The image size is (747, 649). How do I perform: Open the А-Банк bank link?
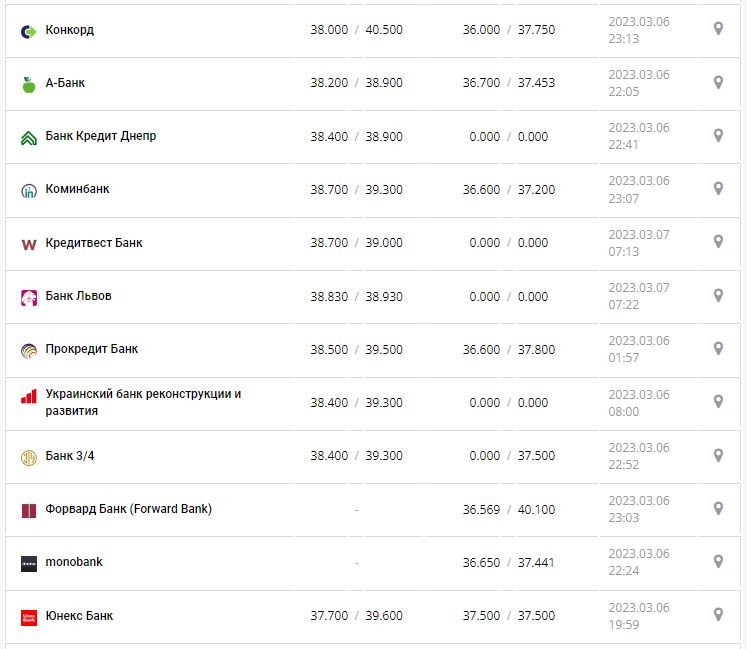[65, 83]
